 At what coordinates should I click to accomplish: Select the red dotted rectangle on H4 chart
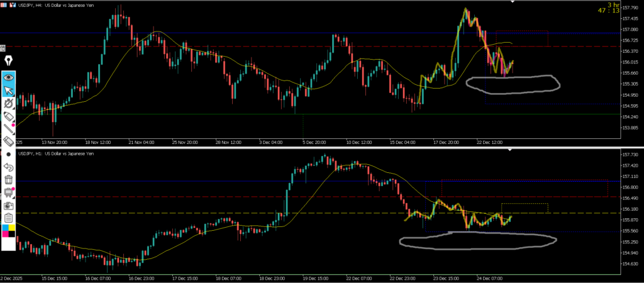point(521,38)
